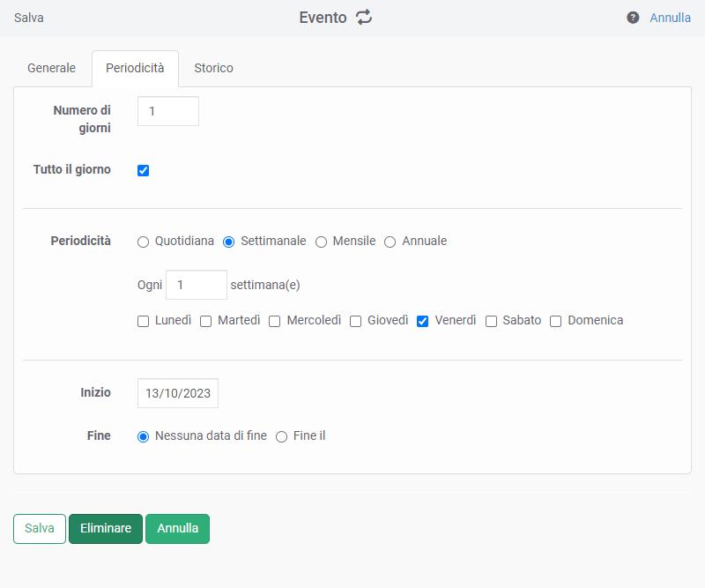The image size is (705, 588).
Task: Enable the Lunedì checkbox
Action: 144,321
